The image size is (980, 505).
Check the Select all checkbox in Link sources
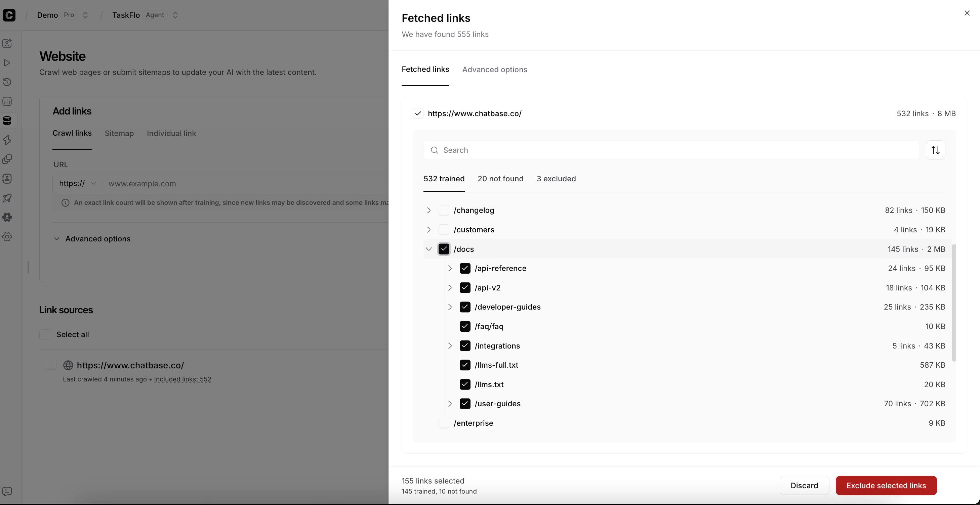45,334
